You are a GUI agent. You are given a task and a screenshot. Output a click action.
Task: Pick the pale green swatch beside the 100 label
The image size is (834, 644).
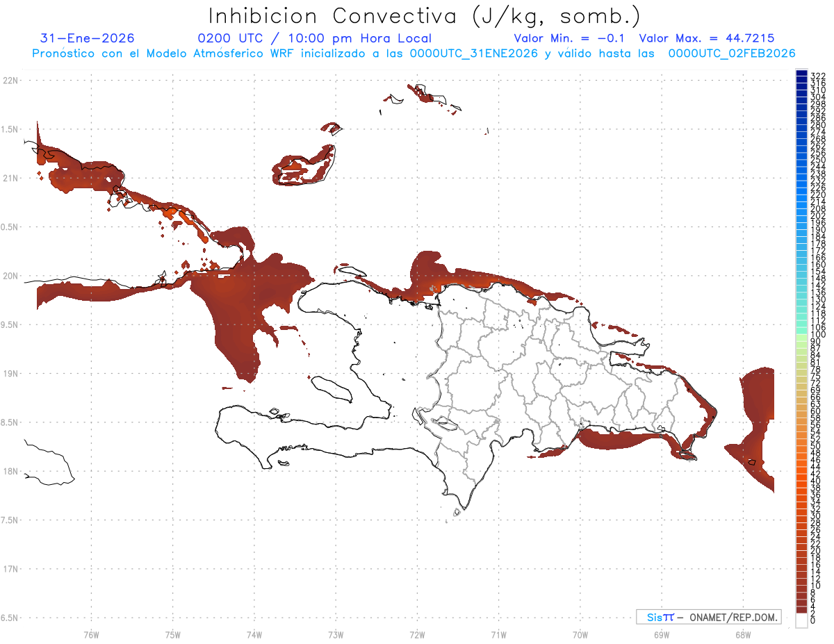click(x=801, y=338)
